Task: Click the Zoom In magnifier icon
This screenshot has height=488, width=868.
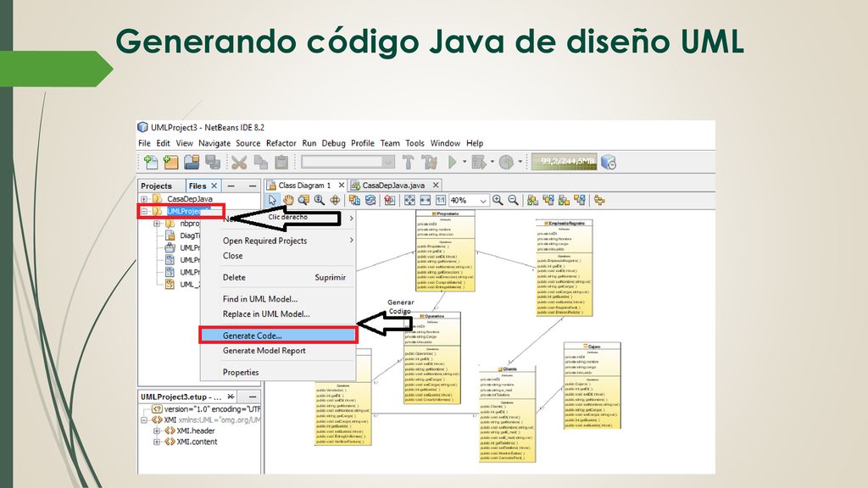Action: point(498,200)
